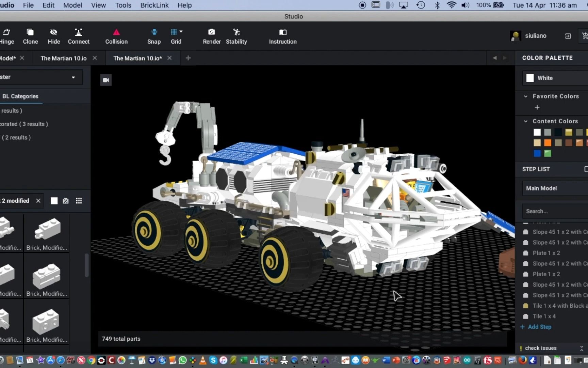Select the White color swatch
The height and width of the screenshot is (368, 588).
pos(530,78)
